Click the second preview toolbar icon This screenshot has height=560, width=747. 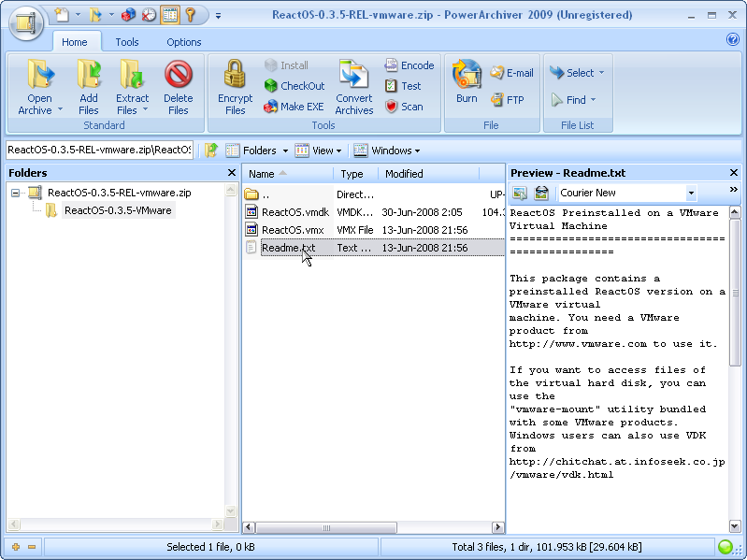541,193
